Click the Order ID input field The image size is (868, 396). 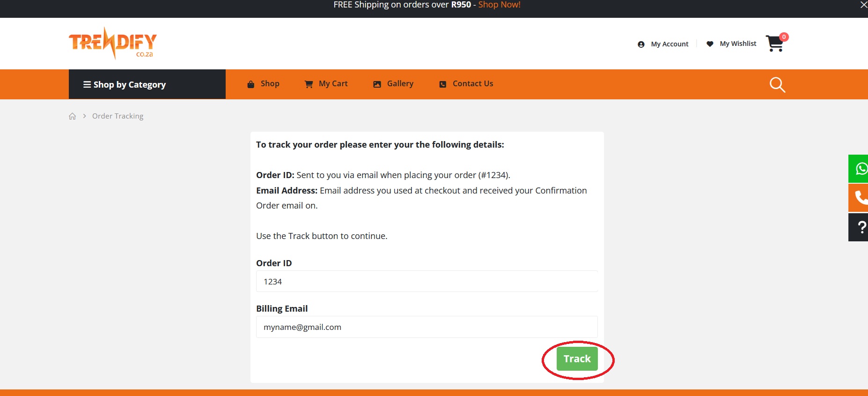coord(427,282)
